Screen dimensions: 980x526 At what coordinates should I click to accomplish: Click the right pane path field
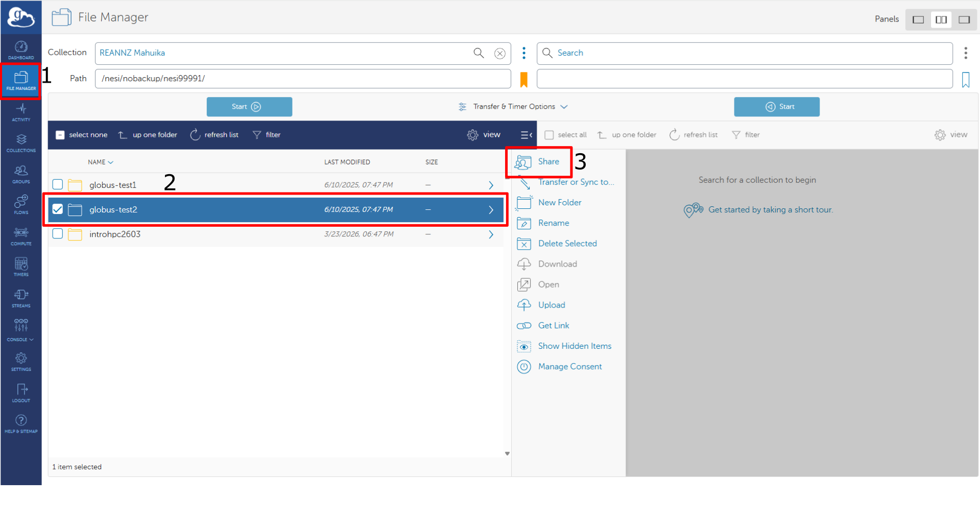745,79
